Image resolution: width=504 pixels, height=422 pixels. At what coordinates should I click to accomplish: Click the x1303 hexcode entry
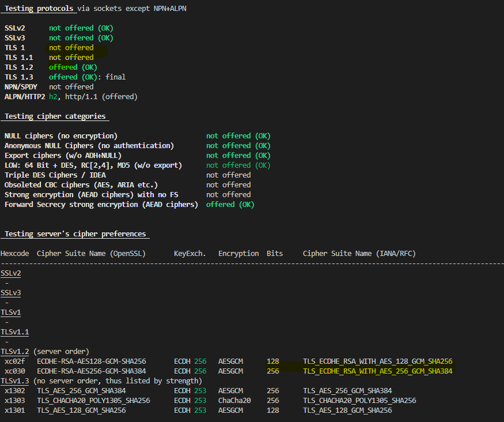point(14,400)
